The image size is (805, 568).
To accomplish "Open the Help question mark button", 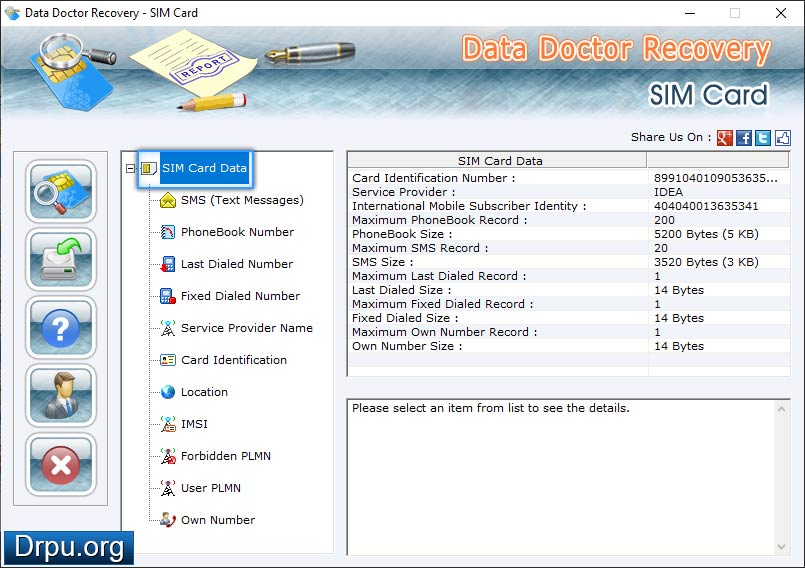I will (x=61, y=328).
